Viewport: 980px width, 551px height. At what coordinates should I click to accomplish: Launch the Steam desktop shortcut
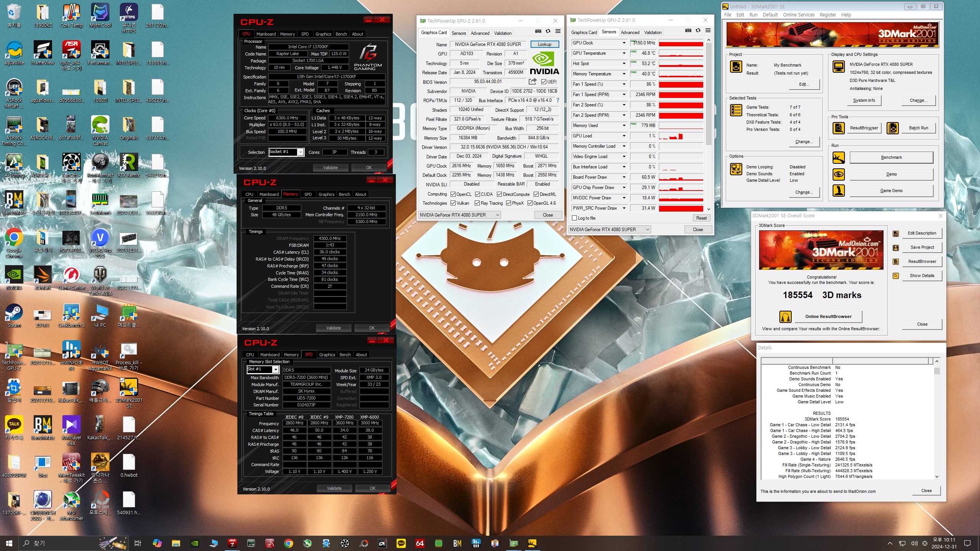14,316
